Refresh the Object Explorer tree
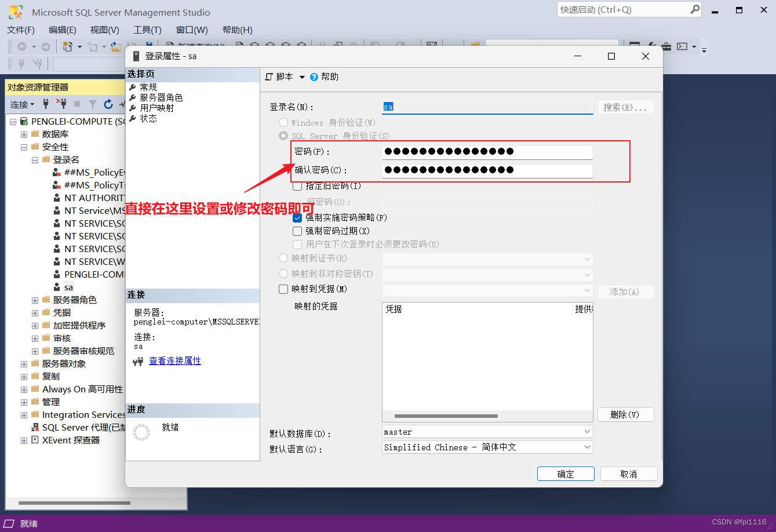The height and width of the screenshot is (532, 776). point(108,104)
